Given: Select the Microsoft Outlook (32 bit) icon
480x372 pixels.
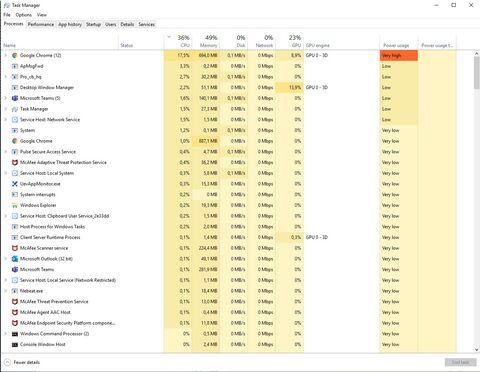Looking at the screenshot, I should (x=15, y=259).
